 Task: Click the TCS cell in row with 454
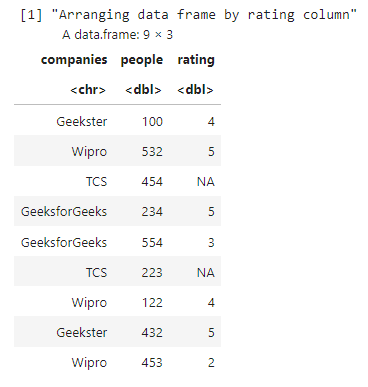coord(96,182)
